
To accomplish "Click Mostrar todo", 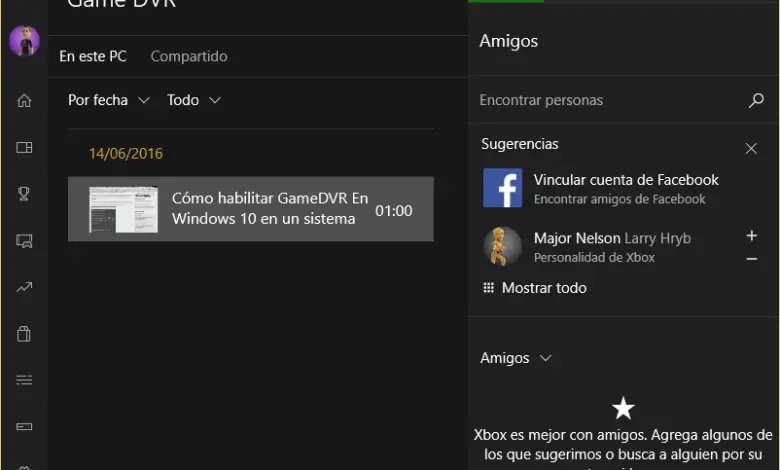I will tap(544, 287).
